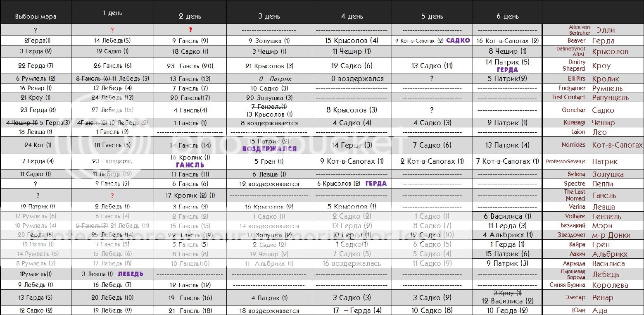The height and width of the screenshot is (315, 644).
Task: Click the role name 'Королева'
Action: [610, 285]
